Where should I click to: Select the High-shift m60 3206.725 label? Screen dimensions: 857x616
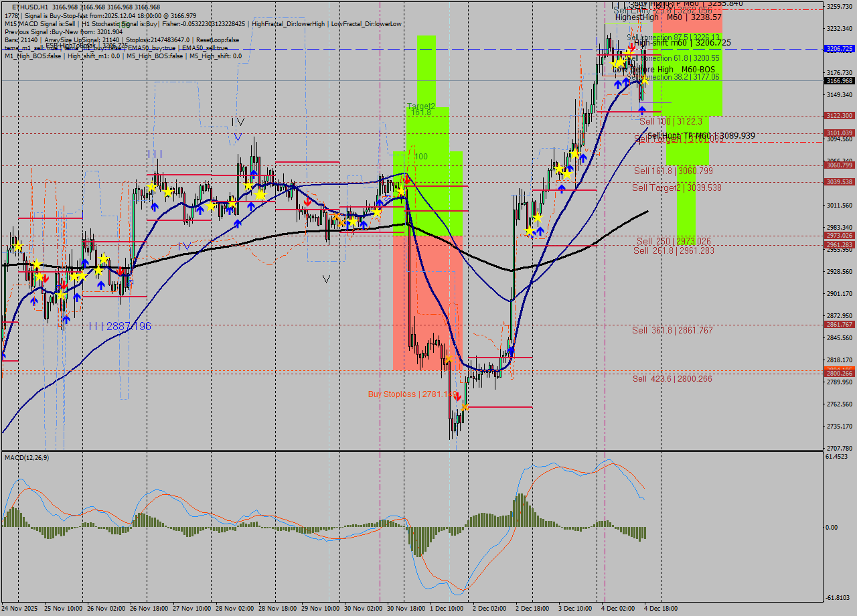pos(682,43)
